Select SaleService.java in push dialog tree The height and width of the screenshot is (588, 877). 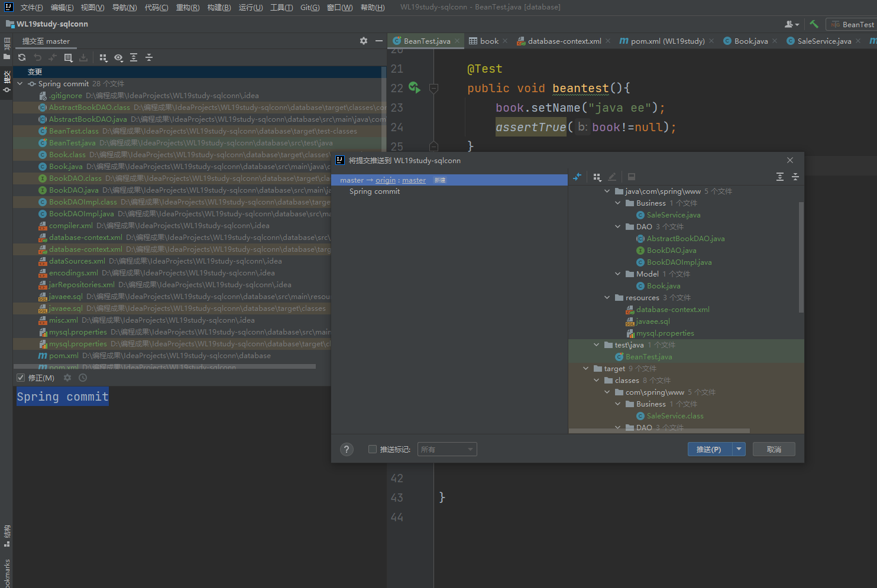point(673,215)
